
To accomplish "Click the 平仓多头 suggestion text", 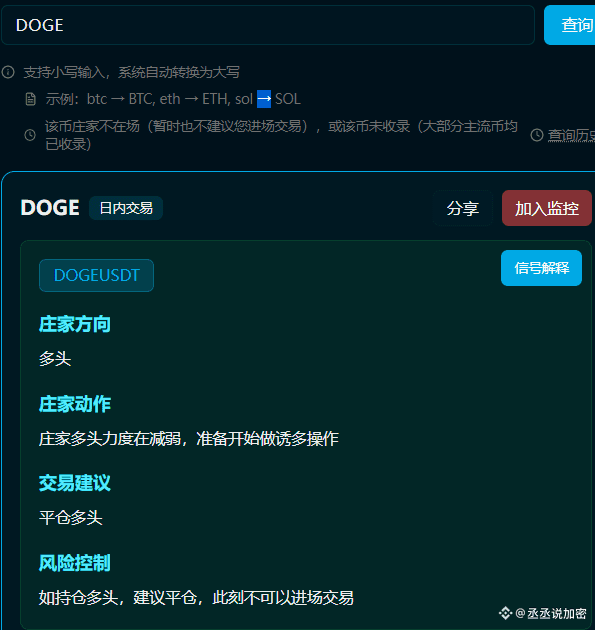I will 71,518.
